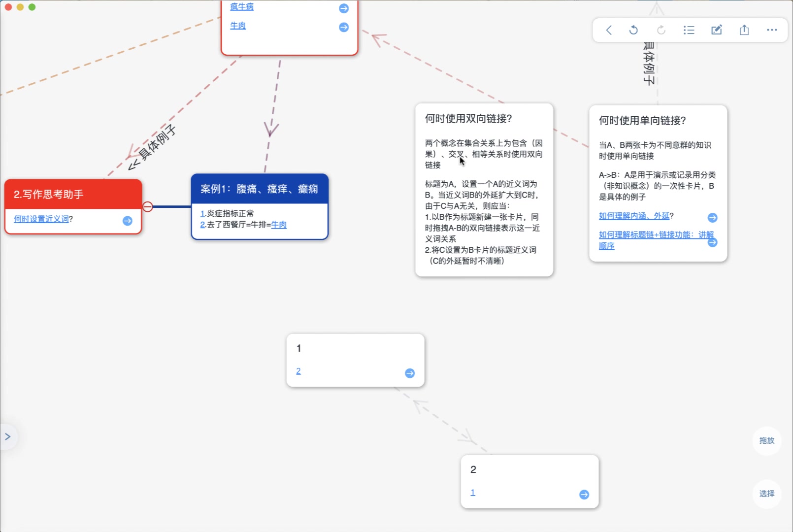Open the edit note icon
The width and height of the screenshot is (793, 532).
point(717,30)
